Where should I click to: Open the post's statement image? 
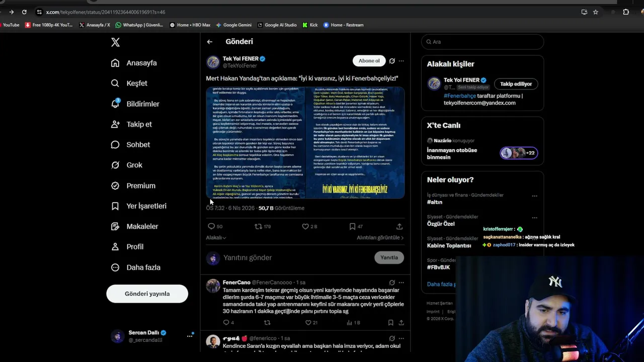305,143
